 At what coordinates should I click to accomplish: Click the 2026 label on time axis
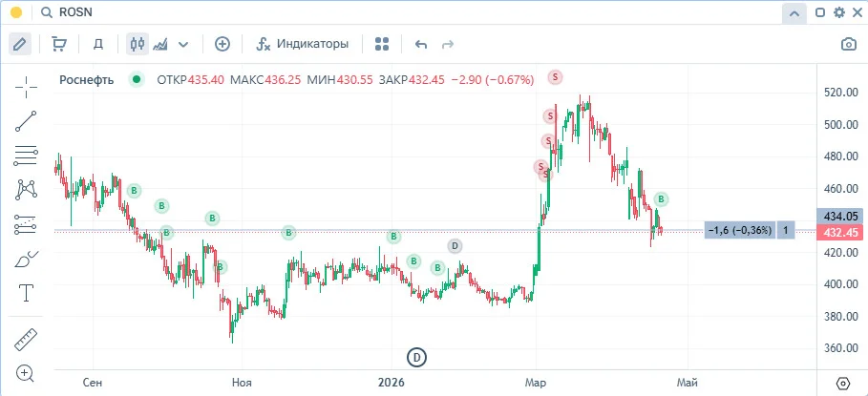point(391,383)
